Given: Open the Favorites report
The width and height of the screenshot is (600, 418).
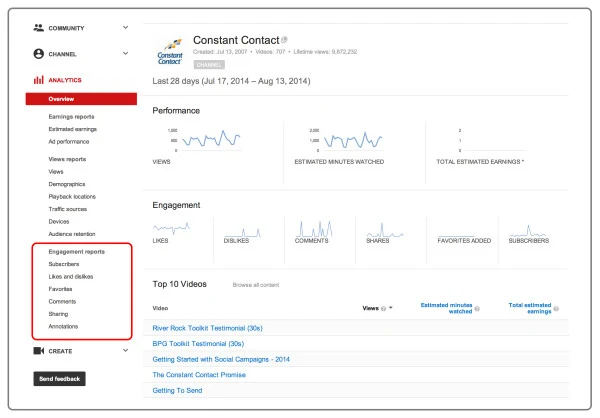Looking at the screenshot, I should coord(60,289).
